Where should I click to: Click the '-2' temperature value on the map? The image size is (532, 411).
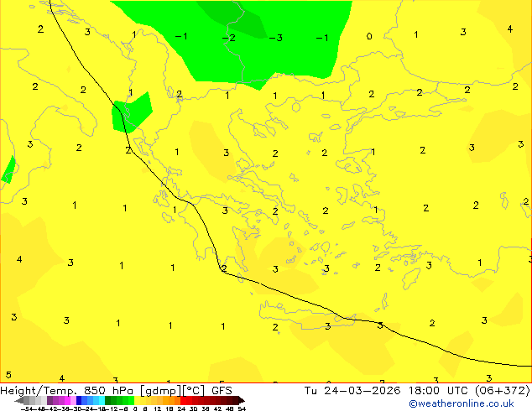point(229,38)
